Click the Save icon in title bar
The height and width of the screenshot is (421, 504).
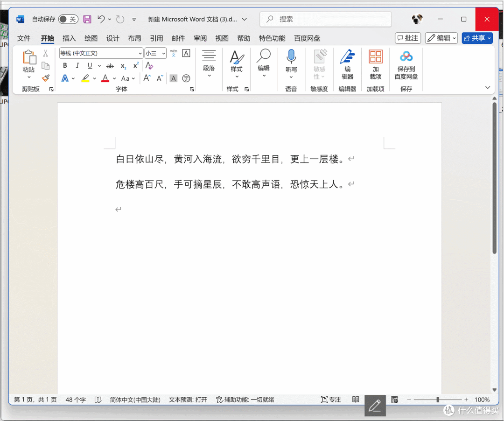click(x=87, y=19)
